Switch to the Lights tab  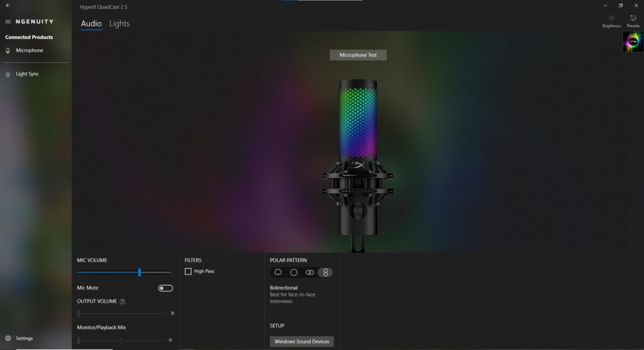[x=119, y=23]
